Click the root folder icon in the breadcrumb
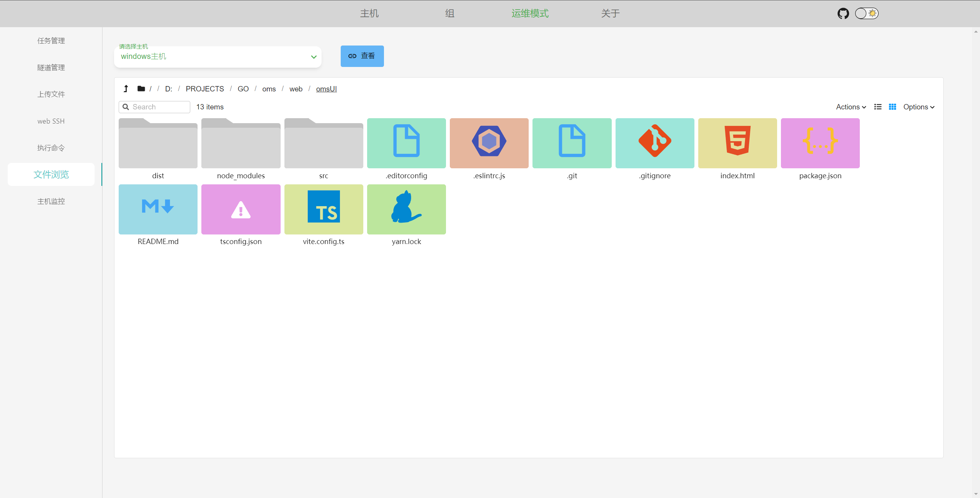The height and width of the screenshot is (498, 980). pos(141,89)
